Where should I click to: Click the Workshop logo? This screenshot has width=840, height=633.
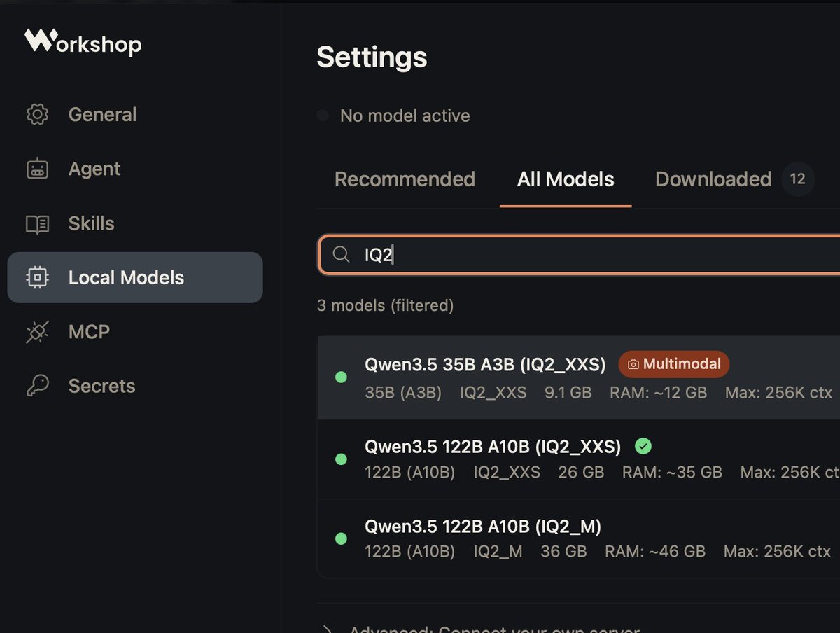[x=83, y=42]
